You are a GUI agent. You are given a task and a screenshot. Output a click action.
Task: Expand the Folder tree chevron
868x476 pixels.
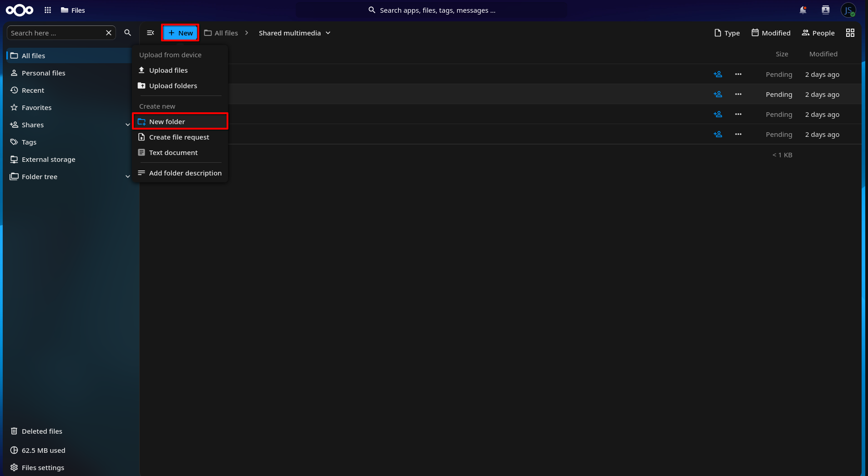pos(128,176)
